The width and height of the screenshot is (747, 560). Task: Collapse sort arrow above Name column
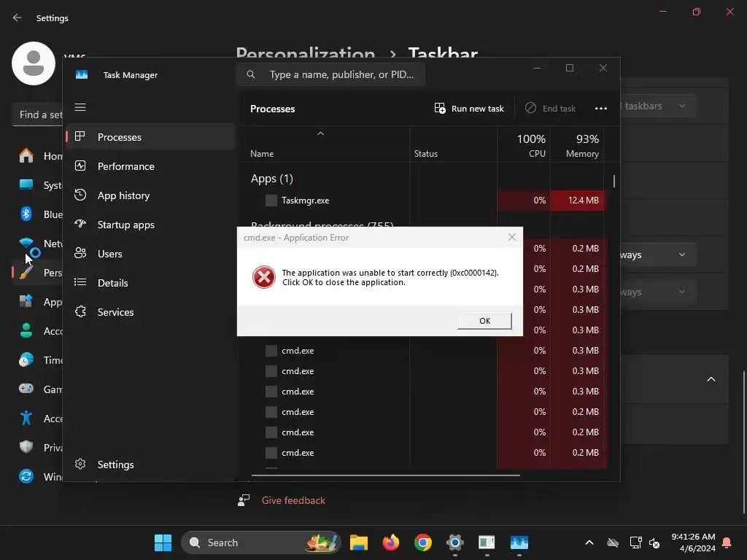[x=321, y=134]
